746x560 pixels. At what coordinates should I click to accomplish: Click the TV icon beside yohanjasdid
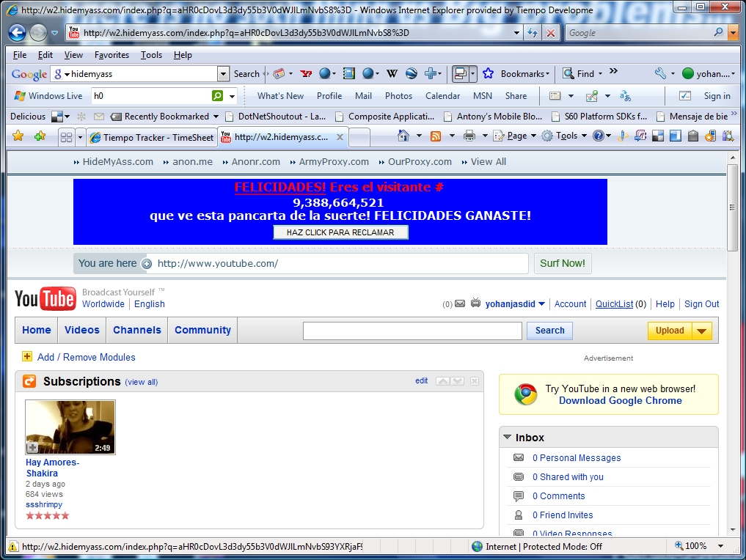(475, 303)
